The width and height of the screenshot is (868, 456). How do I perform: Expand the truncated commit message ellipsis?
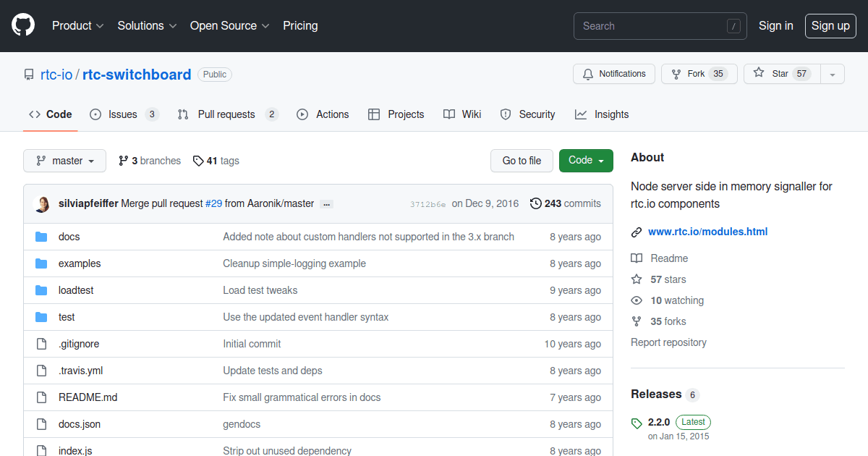[326, 204]
